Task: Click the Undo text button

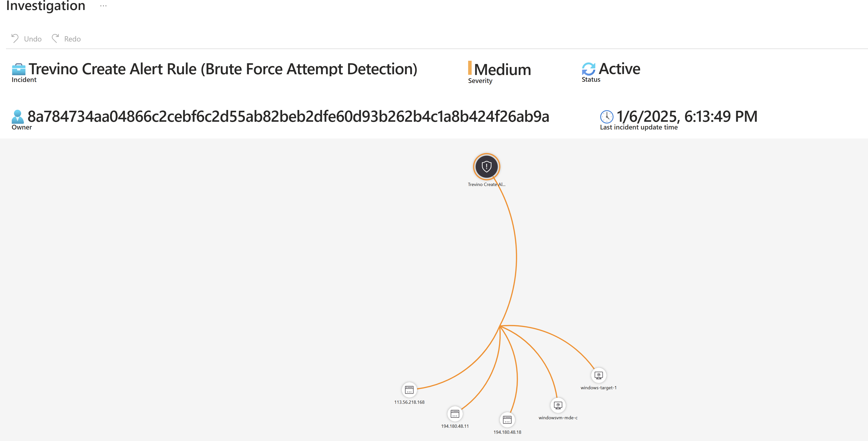Action: tap(33, 39)
